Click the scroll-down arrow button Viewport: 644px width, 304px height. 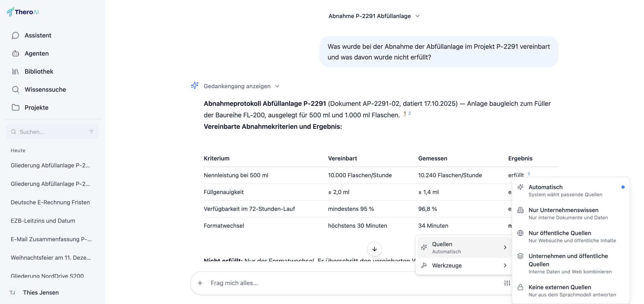pyautogui.click(x=374, y=249)
